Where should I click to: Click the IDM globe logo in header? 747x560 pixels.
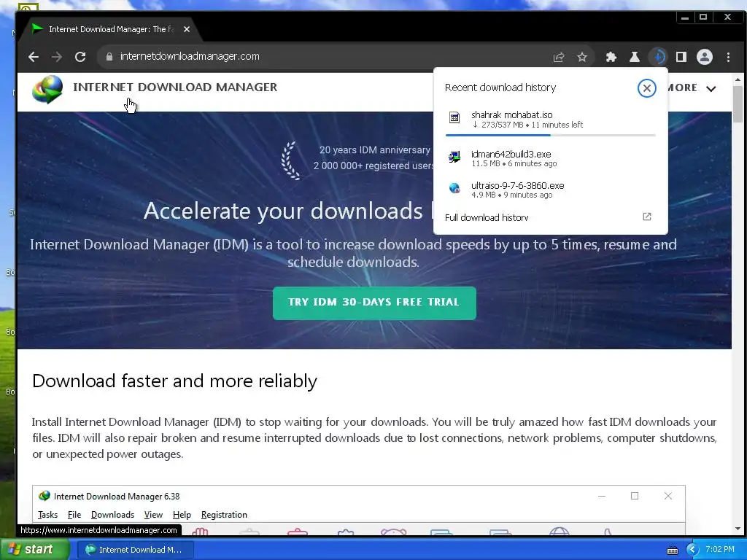pyautogui.click(x=47, y=89)
